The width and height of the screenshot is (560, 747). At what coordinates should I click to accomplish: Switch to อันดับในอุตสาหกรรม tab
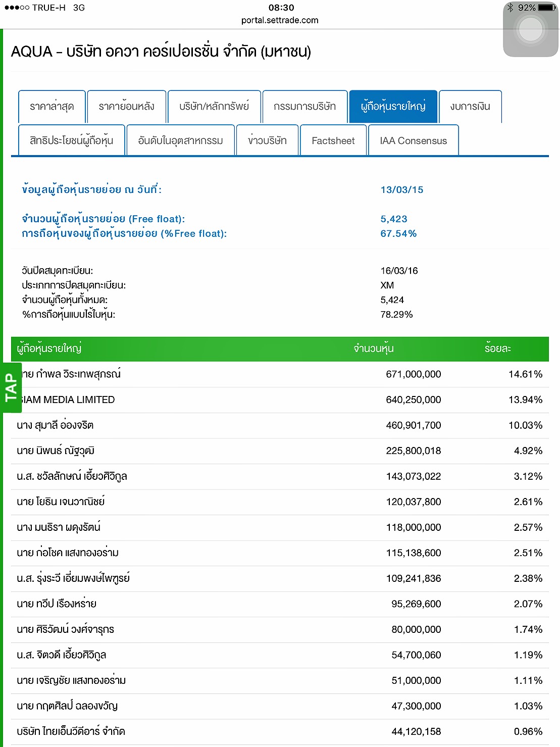180,140
